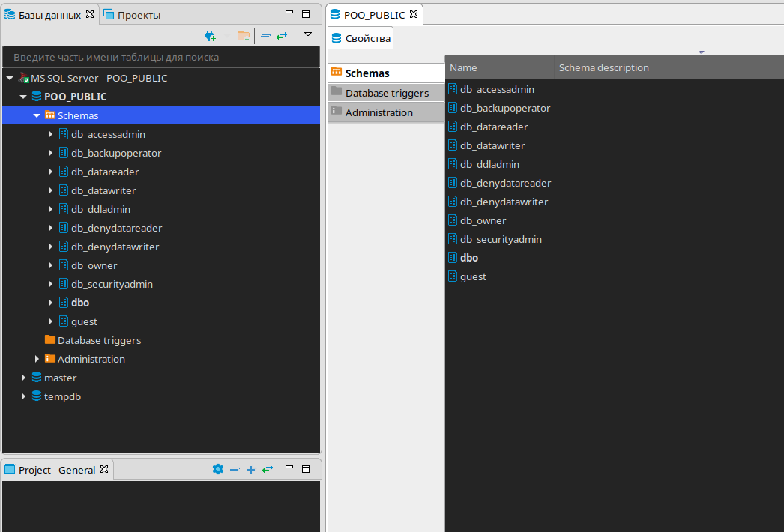The image size is (784, 532).
Task: Expand the db_backupoperator schema
Action: point(50,153)
